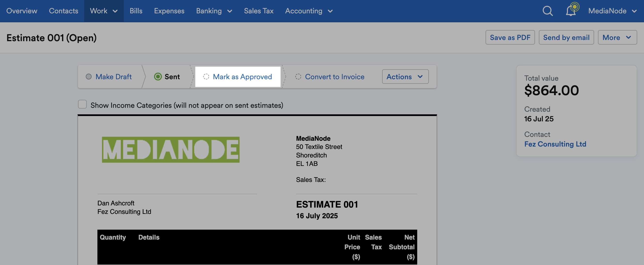Click the Dan Ashcroft recipient name
Screen dimensions: 644x265
coord(116,203)
